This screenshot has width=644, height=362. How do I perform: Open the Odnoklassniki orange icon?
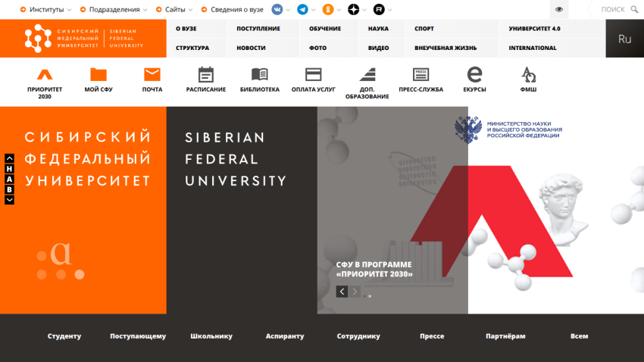click(x=328, y=9)
